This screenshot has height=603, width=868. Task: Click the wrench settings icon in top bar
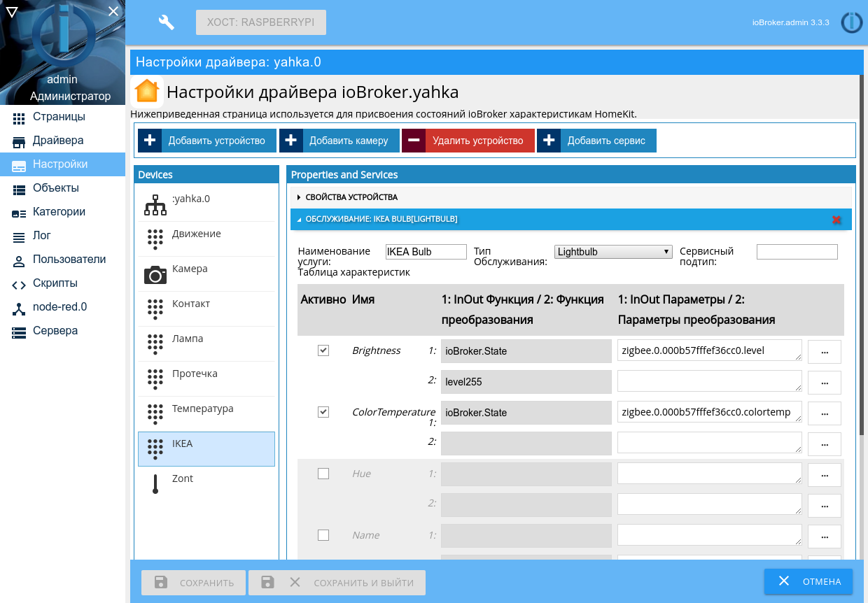[x=167, y=22]
